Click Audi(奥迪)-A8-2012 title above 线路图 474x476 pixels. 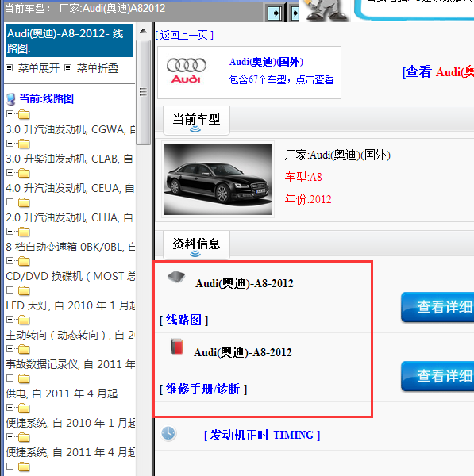point(245,283)
